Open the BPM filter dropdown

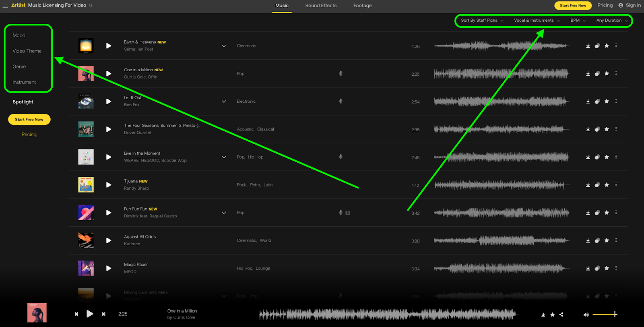click(x=578, y=20)
